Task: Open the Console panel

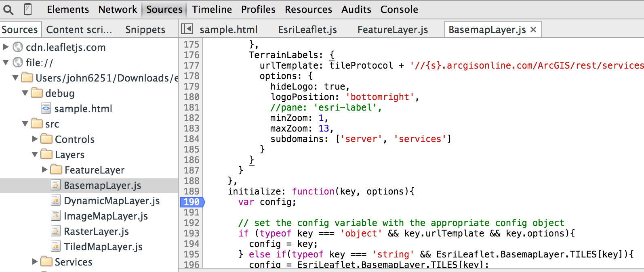Action: click(x=399, y=9)
